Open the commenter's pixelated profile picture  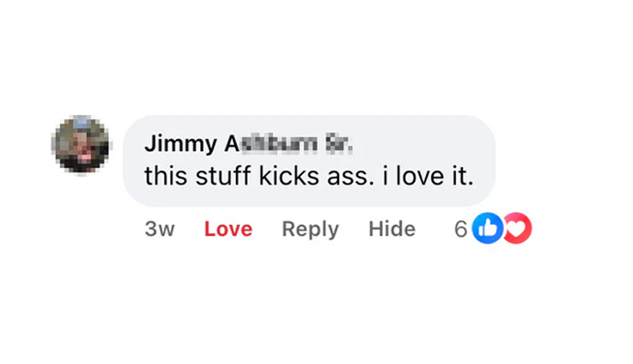(x=82, y=145)
